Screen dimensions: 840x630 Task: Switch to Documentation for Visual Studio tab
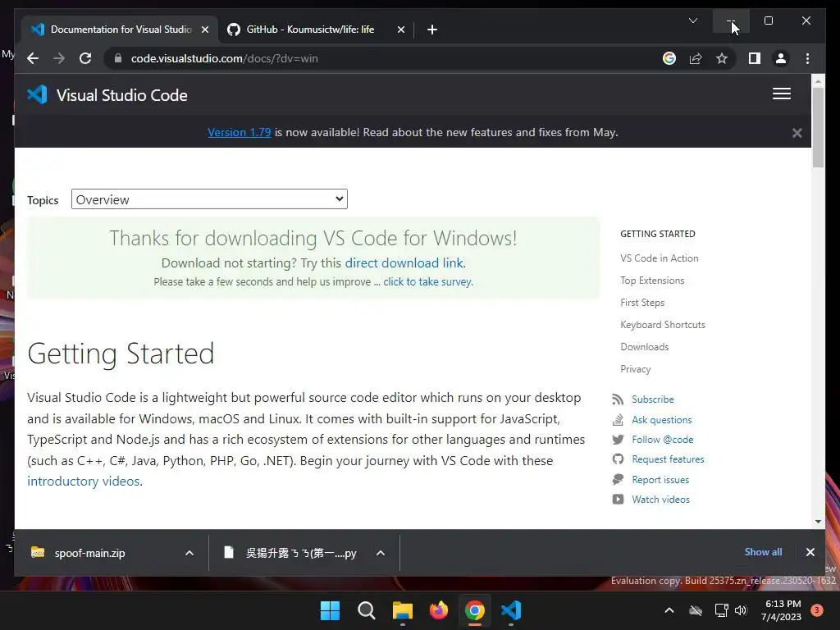[120, 30]
